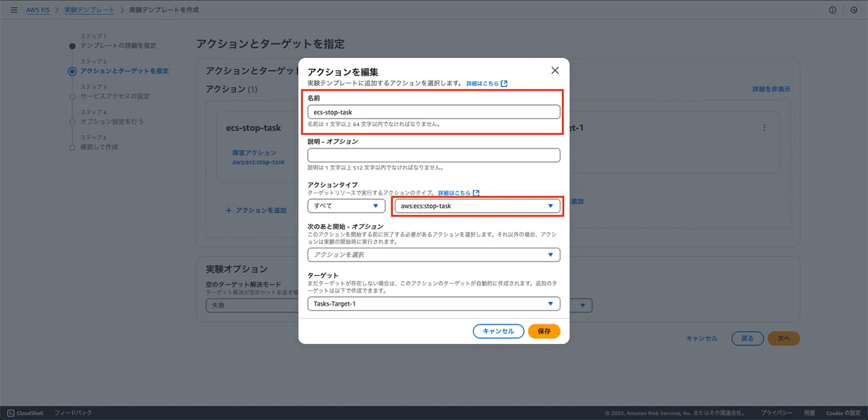
Task: Click the 説明 optional description field
Action: (x=434, y=155)
